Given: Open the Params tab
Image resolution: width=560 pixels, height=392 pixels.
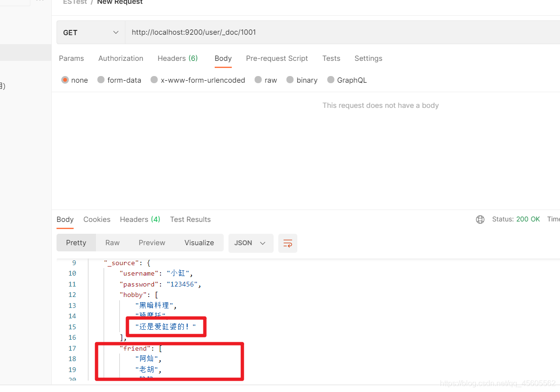Looking at the screenshot, I should [x=71, y=58].
